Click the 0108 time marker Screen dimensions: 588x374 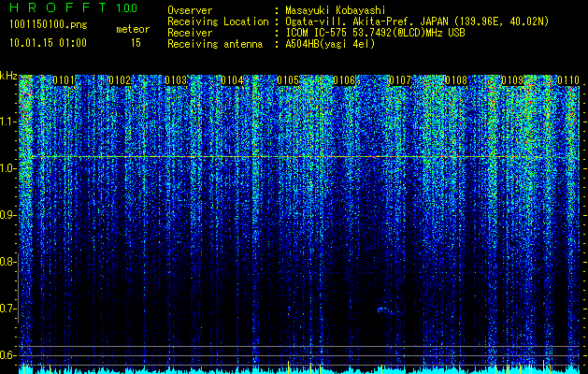(456, 80)
